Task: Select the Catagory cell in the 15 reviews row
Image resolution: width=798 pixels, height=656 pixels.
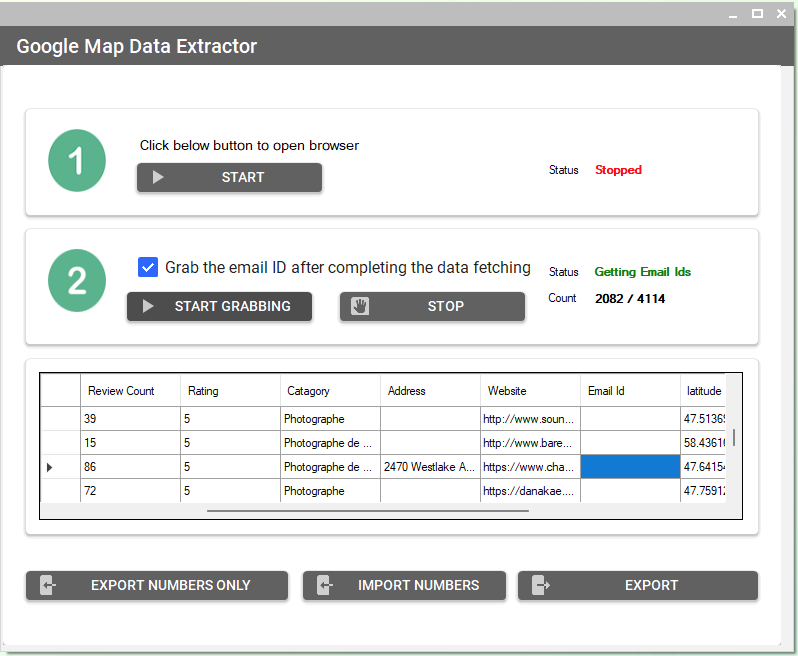Action: point(330,443)
